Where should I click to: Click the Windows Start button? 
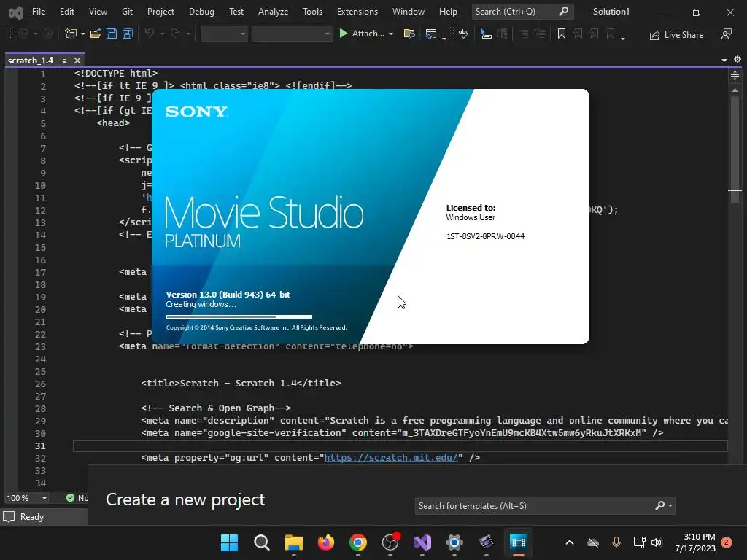[229, 542]
